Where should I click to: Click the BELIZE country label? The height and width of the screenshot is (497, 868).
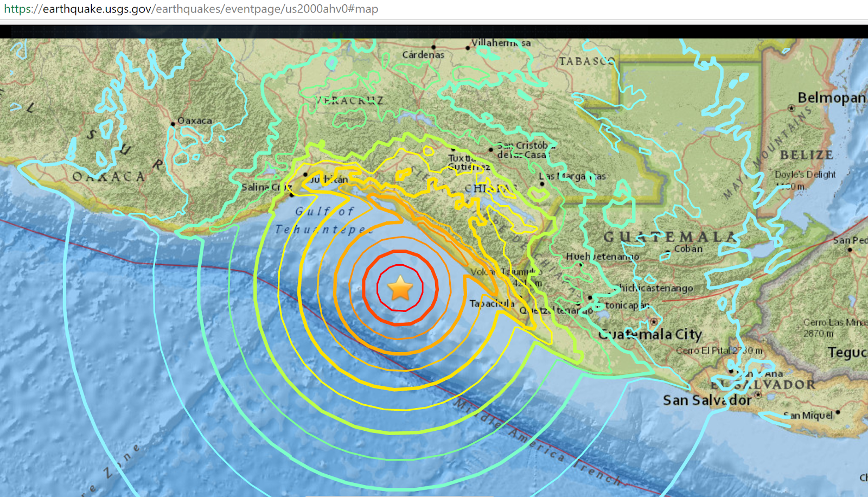(x=807, y=155)
